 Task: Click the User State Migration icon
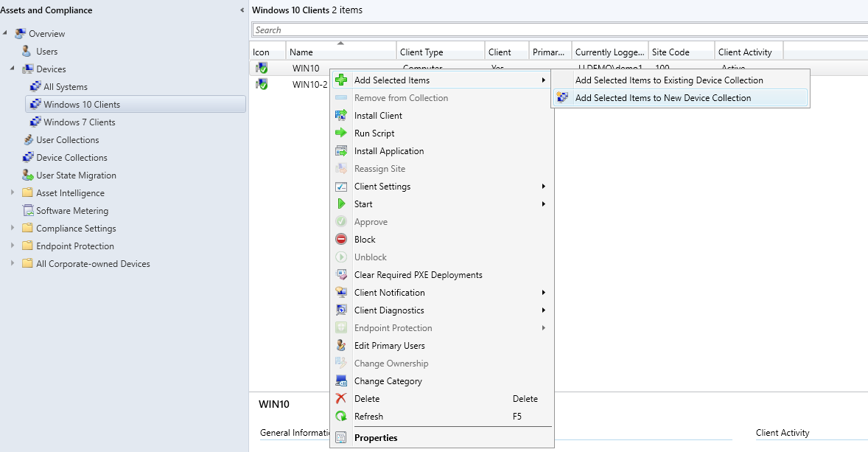point(28,175)
